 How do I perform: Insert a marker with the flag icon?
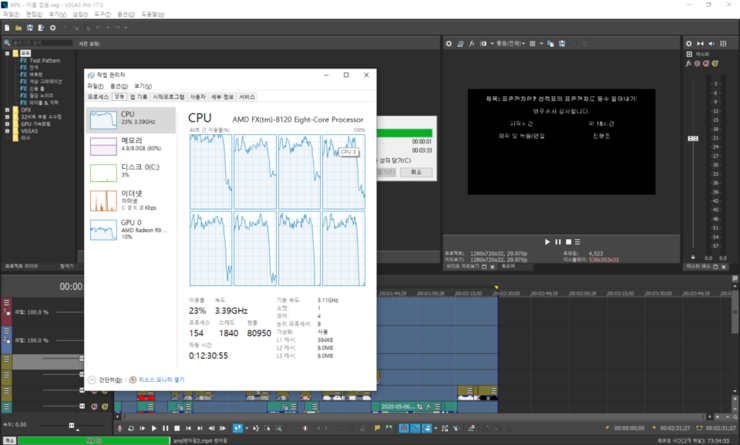(377, 428)
